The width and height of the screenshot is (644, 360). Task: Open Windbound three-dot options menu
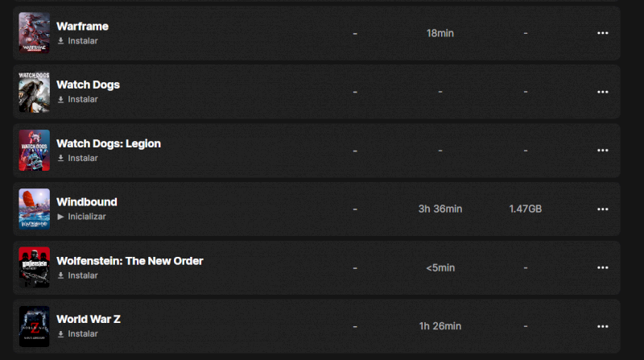[602, 209]
